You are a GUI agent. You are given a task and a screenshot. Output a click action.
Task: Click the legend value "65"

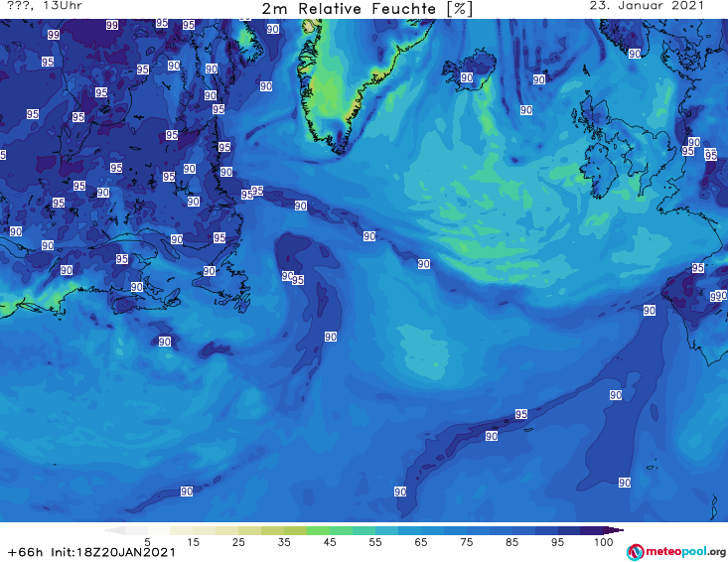[x=420, y=542]
